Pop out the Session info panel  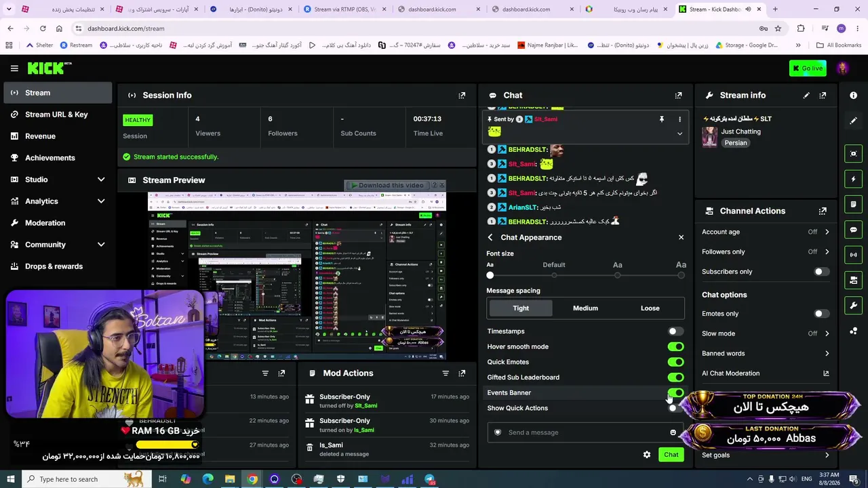(462, 96)
